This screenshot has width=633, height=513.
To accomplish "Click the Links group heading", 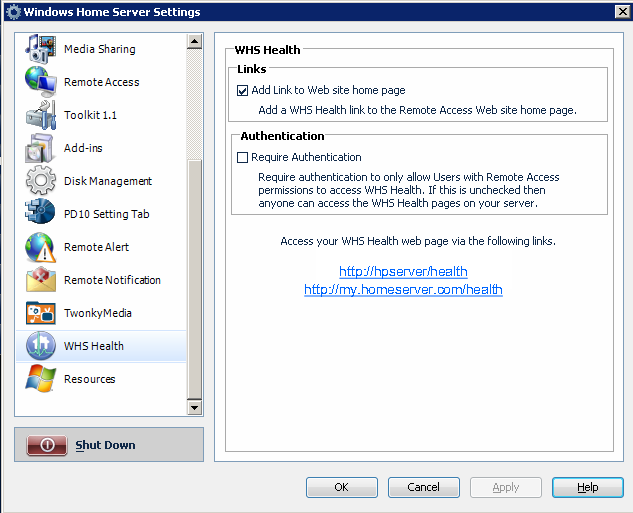I will tap(252, 69).
